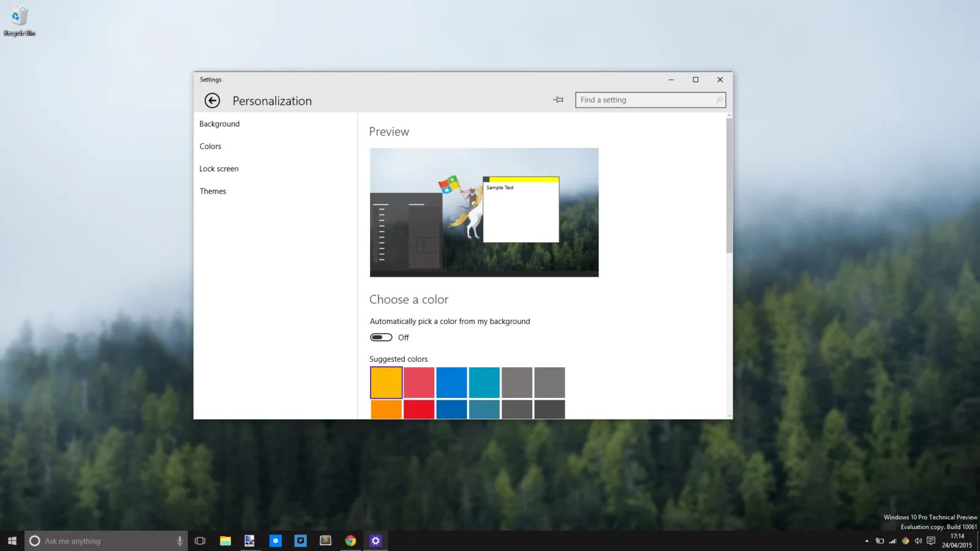Open the Twitter client on the taskbar
This screenshot has width=980, height=551.
[300, 541]
